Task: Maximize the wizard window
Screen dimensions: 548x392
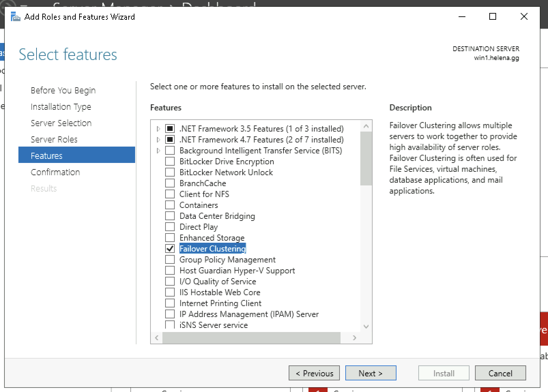Action: (492, 16)
